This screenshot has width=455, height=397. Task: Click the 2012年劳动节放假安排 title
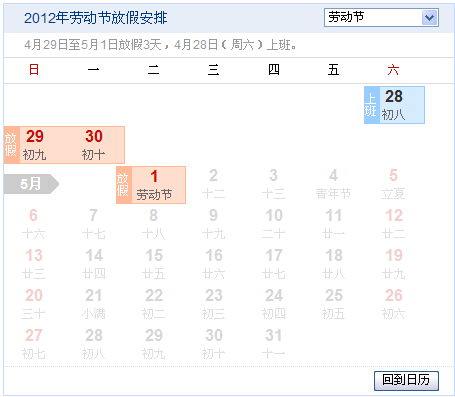pyautogui.click(x=96, y=18)
